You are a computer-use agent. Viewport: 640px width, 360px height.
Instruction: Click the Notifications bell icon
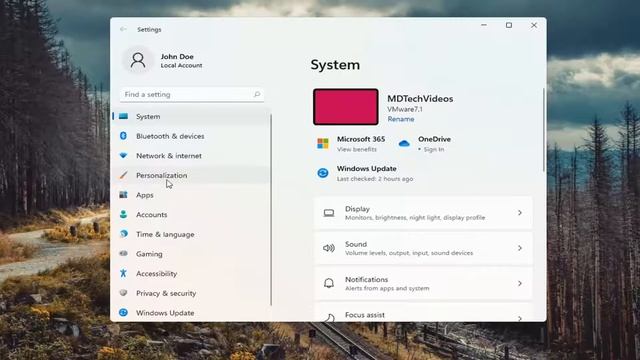[x=329, y=283]
